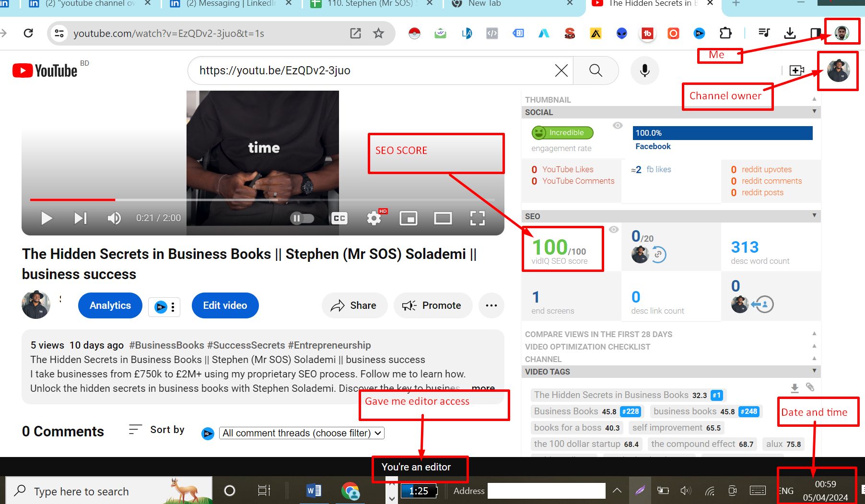The image size is (865, 504).
Task: Open the #BusinessBooks hashtag
Action: 167,345
